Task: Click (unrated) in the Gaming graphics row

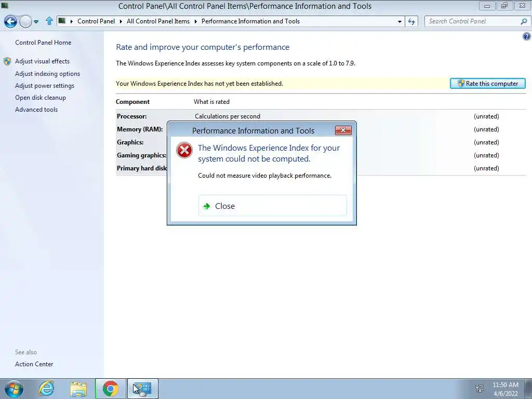Action: tap(486, 155)
